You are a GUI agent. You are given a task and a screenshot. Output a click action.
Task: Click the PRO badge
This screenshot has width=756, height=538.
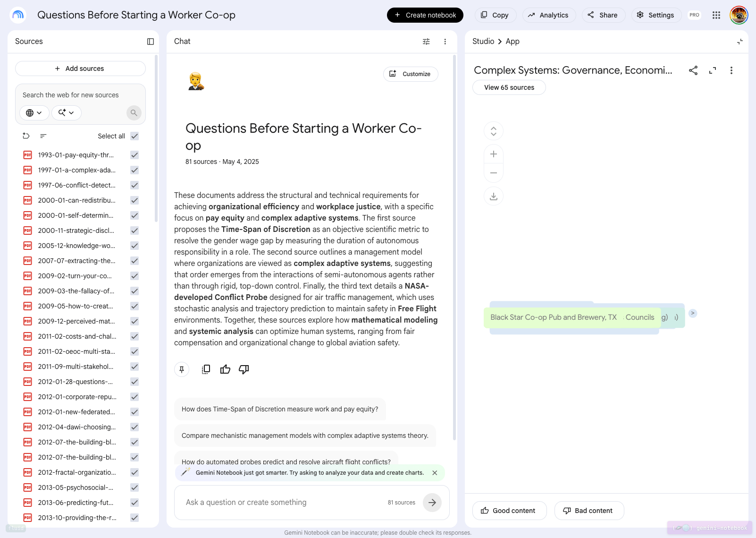click(x=695, y=15)
